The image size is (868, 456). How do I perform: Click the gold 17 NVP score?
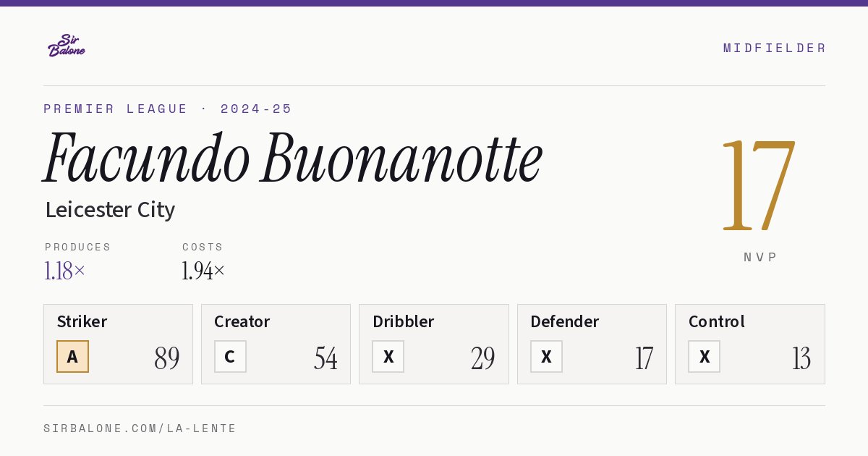coord(759,184)
